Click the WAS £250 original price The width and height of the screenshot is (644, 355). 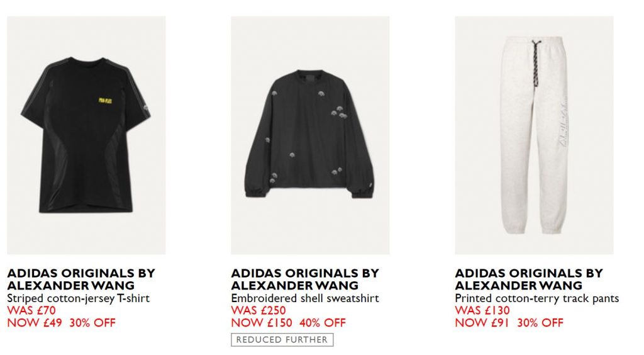[x=258, y=310]
